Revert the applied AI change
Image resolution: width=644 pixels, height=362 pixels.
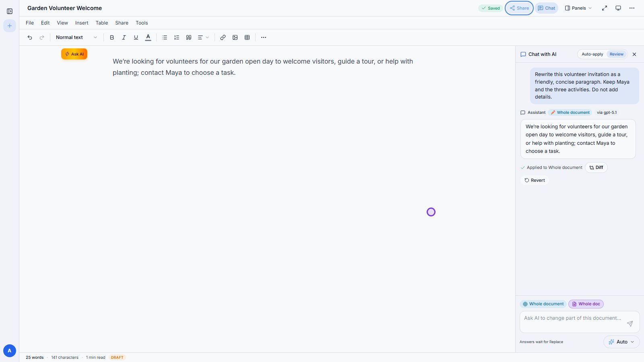[535, 180]
